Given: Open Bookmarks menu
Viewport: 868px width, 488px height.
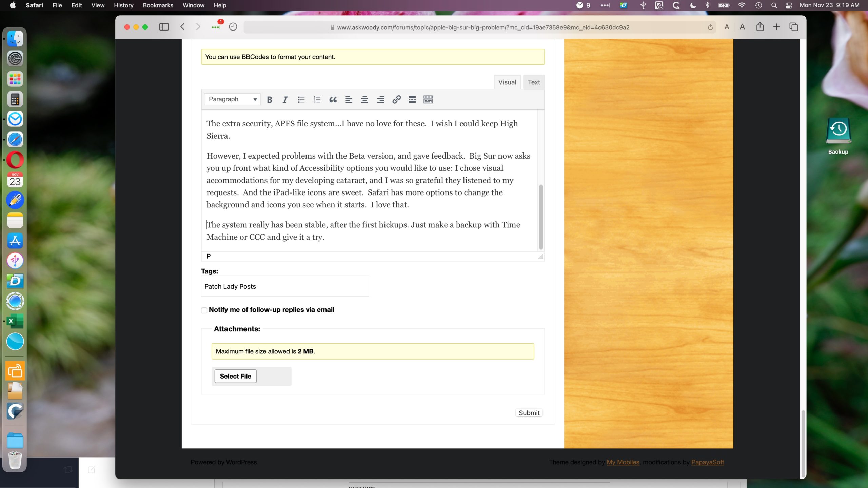Looking at the screenshot, I should pyautogui.click(x=158, y=5).
